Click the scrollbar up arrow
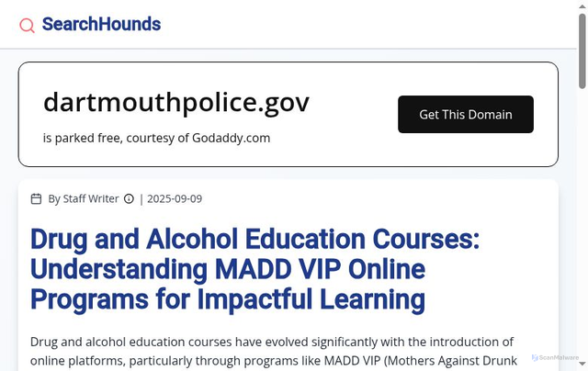 click(582, 6)
